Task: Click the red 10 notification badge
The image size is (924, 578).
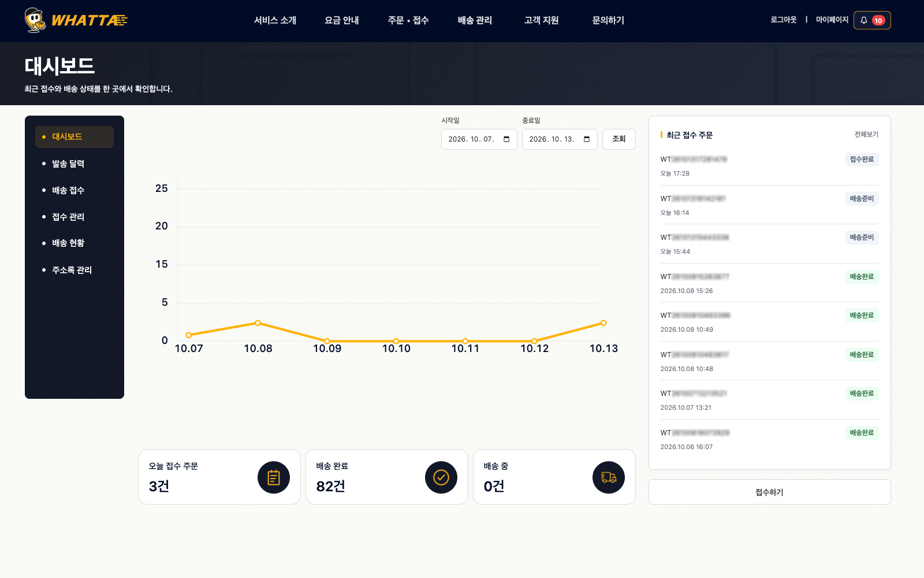Action: point(878,20)
